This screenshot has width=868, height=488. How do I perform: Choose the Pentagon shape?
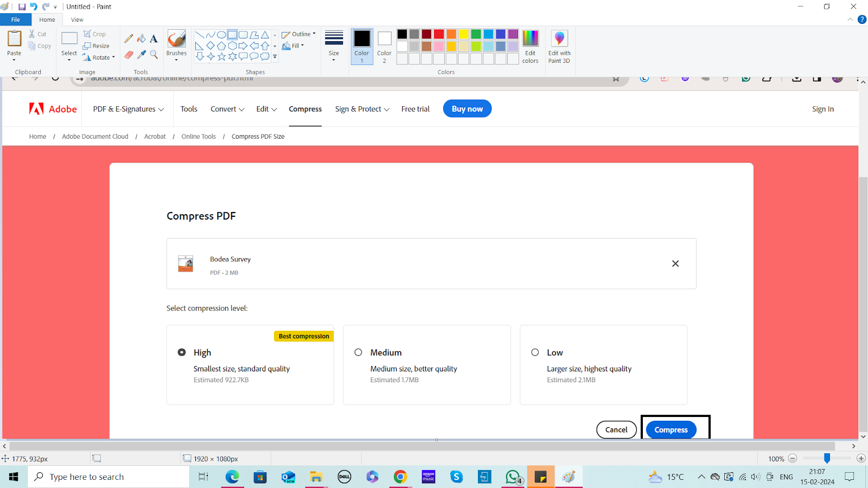(221, 46)
